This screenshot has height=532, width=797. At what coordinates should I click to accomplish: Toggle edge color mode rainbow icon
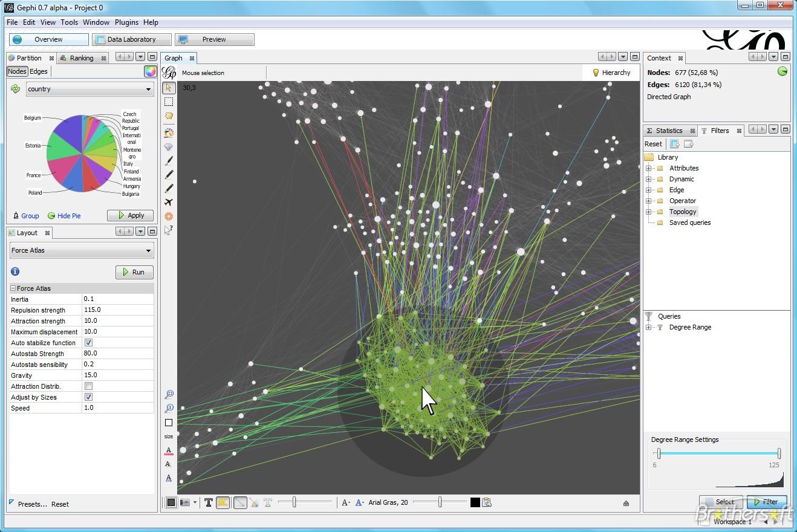[254, 502]
